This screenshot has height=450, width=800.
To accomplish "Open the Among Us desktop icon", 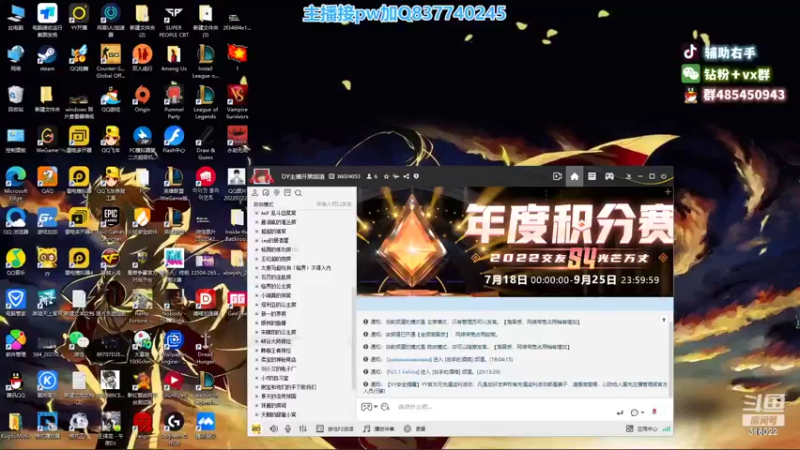I will click(x=173, y=58).
